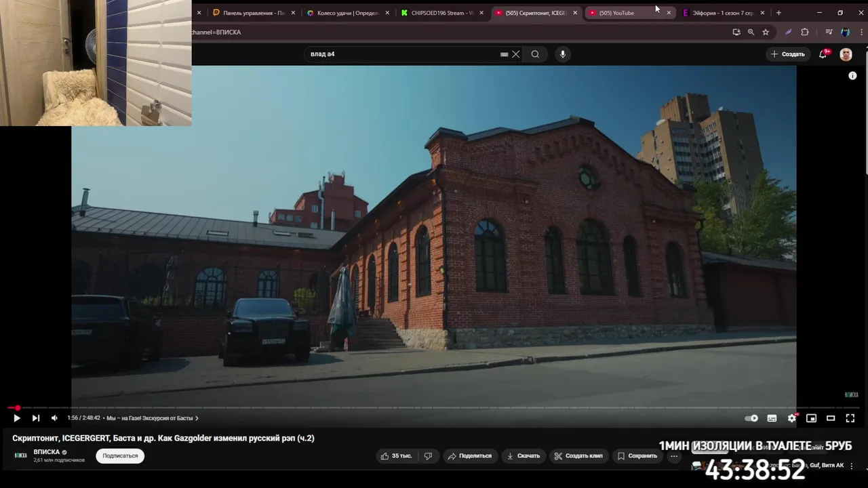
Task: Click the 1:56 / 2:48:42 time display
Action: point(83,418)
